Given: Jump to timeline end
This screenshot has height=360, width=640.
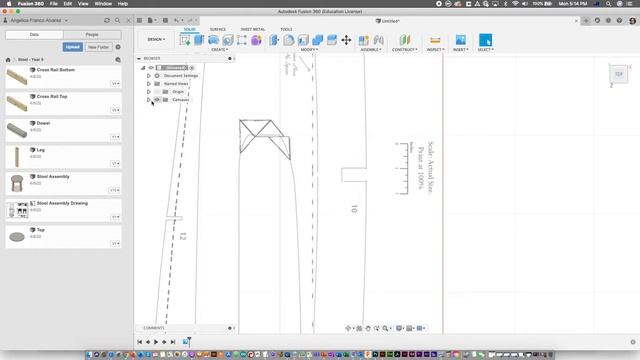Looking at the screenshot, I should coord(173,342).
